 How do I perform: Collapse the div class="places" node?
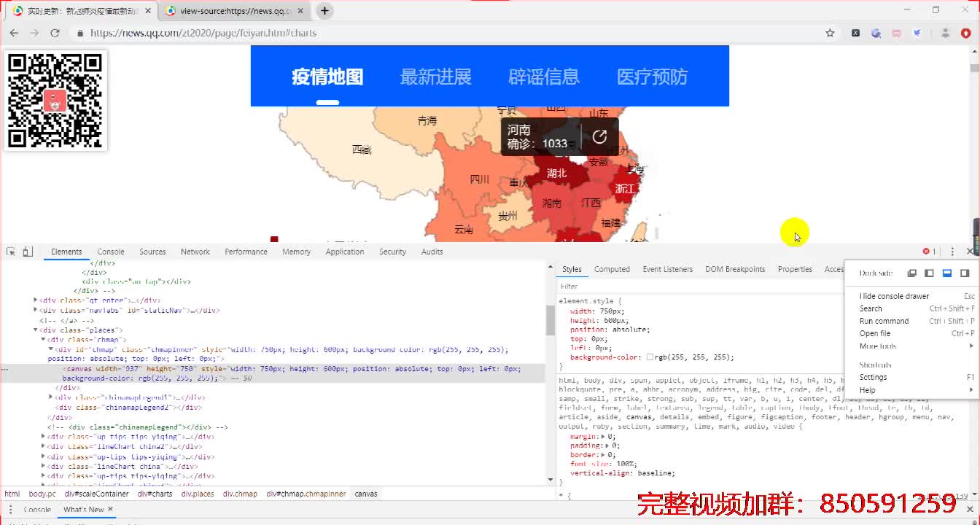[x=36, y=330]
